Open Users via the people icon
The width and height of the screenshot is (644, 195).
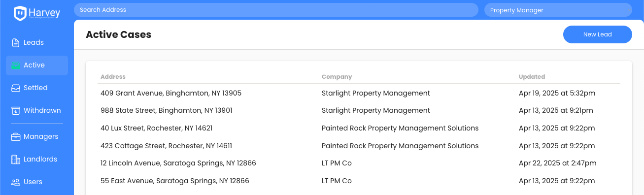[x=16, y=182]
